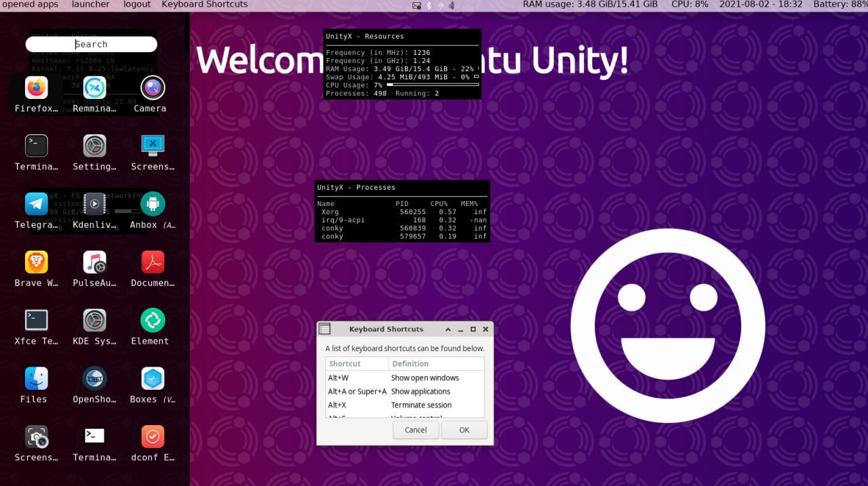Open the Document viewer with PDF icon
Screen dimensions: 868x486
[x=153, y=270]
